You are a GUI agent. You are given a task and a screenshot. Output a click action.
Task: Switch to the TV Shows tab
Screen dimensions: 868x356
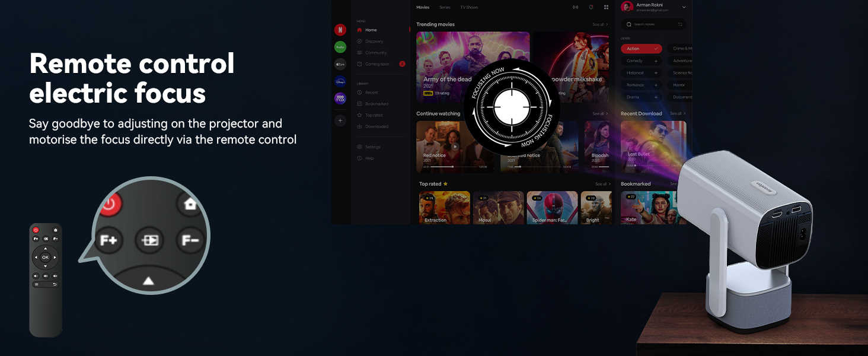coord(469,8)
